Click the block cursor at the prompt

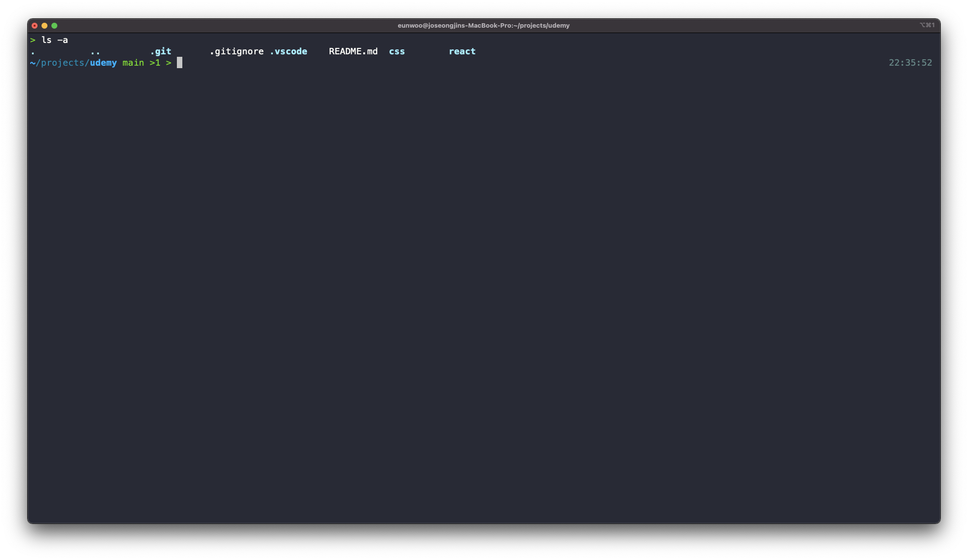(x=180, y=63)
